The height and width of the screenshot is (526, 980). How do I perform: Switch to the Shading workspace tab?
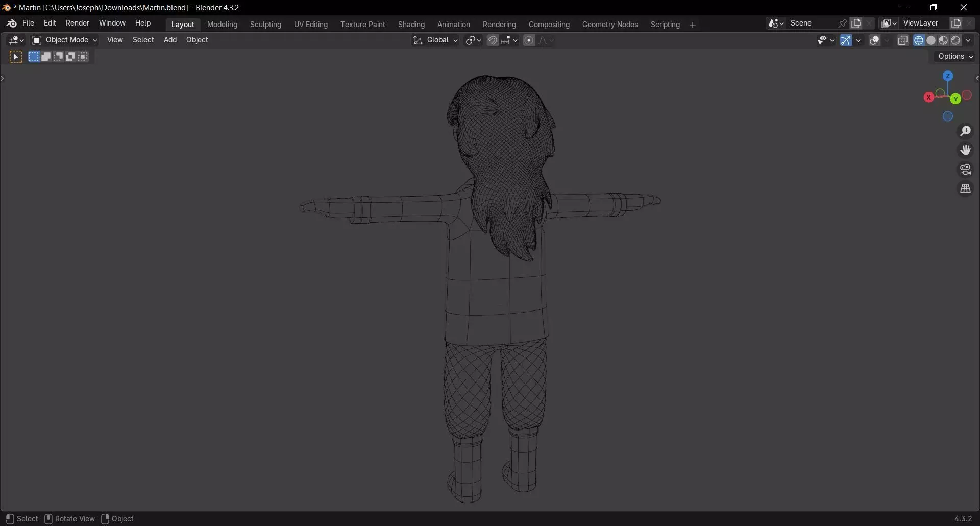(411, 25)
